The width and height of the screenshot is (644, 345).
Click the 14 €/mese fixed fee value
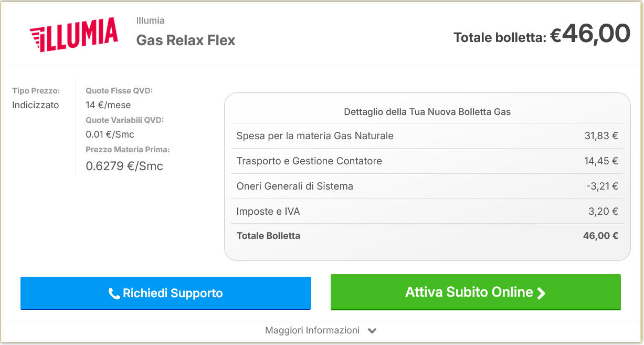[x=108, y=105]
